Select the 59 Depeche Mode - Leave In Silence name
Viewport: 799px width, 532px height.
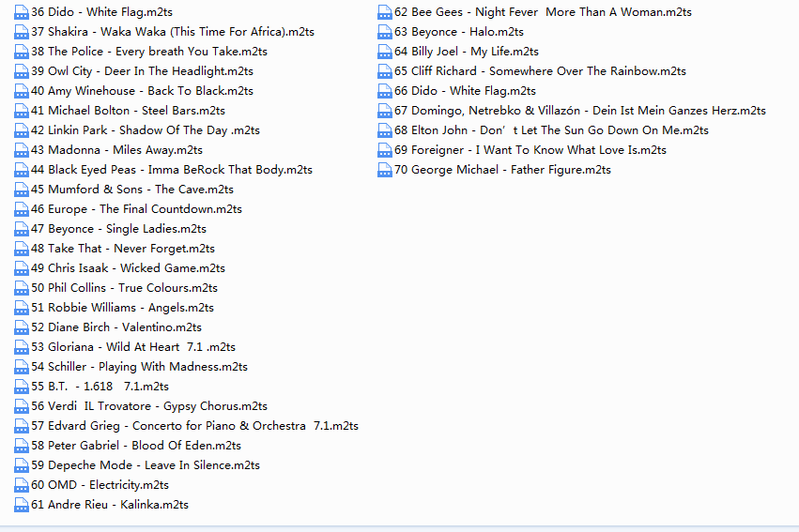pos(146,465)
